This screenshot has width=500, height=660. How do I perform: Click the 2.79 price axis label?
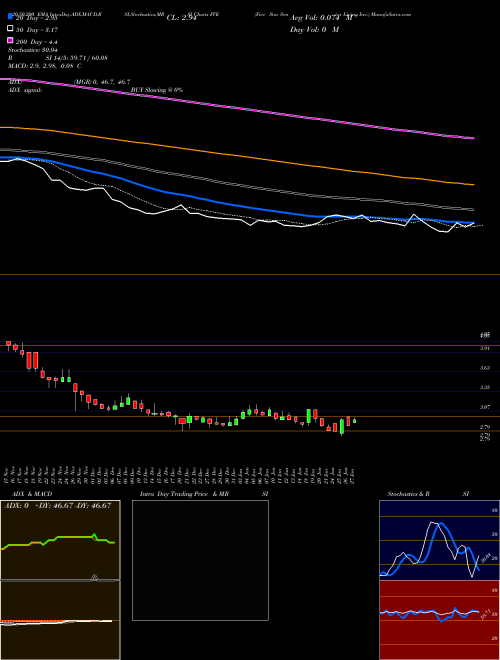click(485, 427)
